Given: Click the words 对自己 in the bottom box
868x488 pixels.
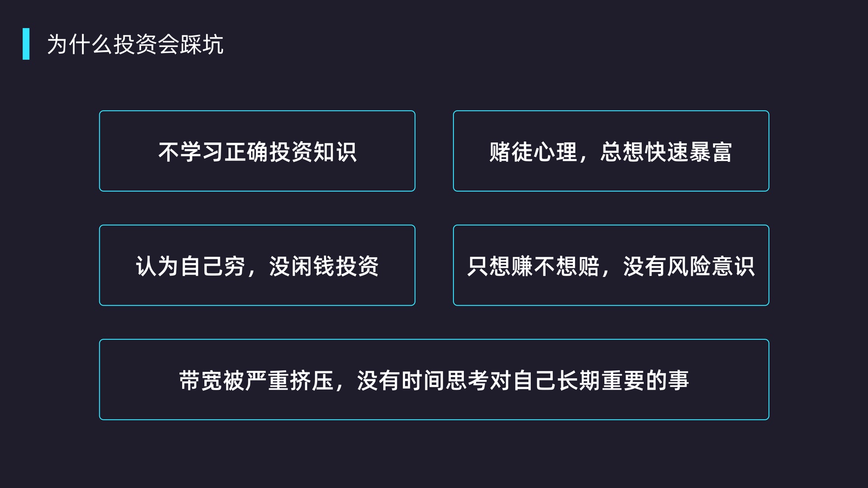Looking at the screenshot, I should (x=523, y=380).
